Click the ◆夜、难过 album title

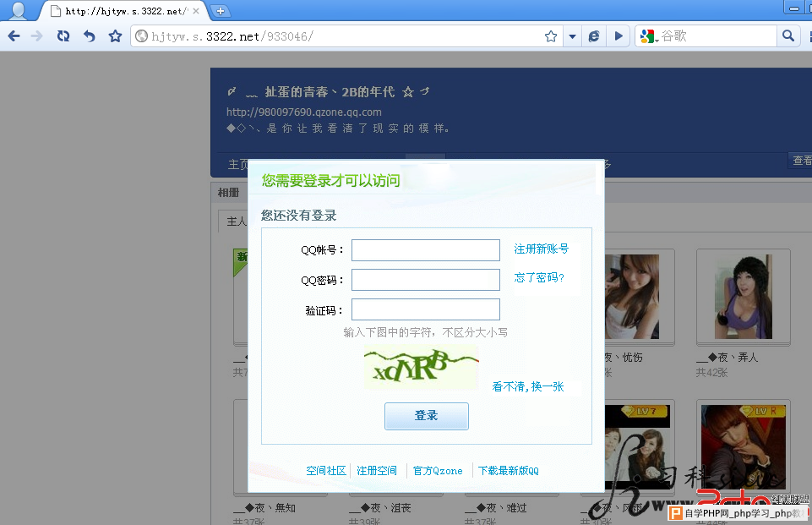(496, 508)
